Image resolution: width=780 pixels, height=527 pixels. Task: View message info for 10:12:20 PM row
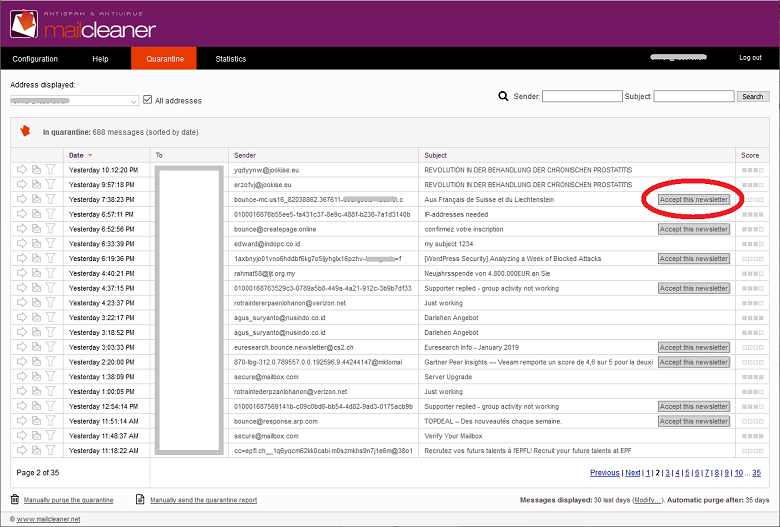click(36, 170)
